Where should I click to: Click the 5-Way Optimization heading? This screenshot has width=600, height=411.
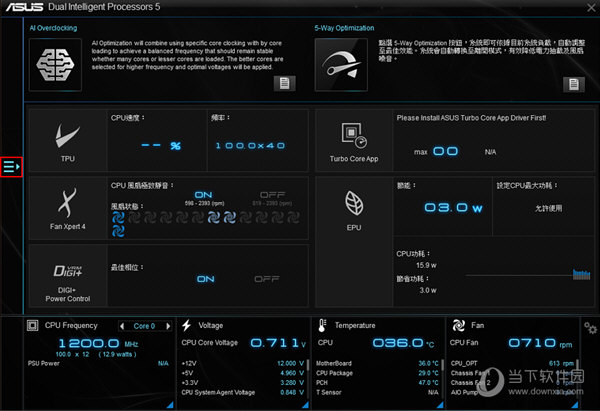(344, 28)
